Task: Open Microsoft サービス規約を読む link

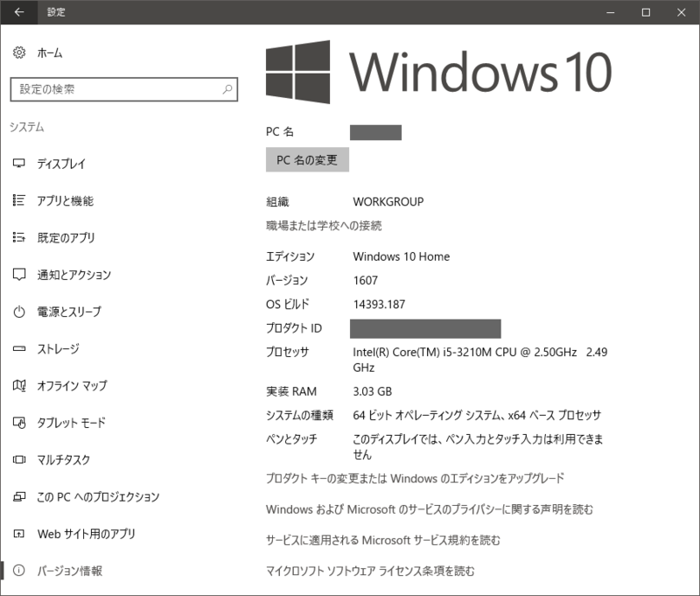Action: click(x=383, y=540)
